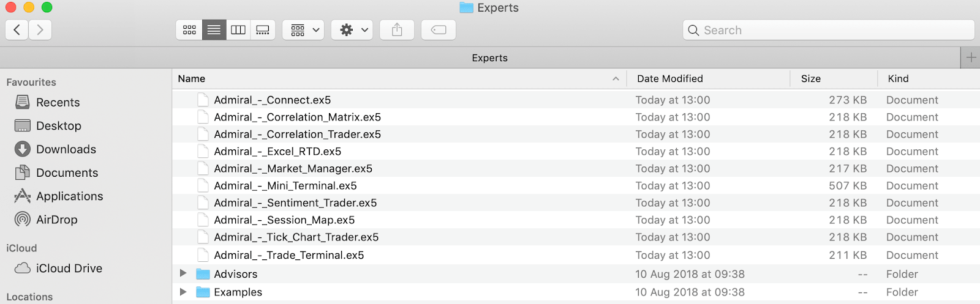Click the Trade_Terminal.ex5 document icon
This screenshot has height=304, width=980.
[x=203, y=254]
